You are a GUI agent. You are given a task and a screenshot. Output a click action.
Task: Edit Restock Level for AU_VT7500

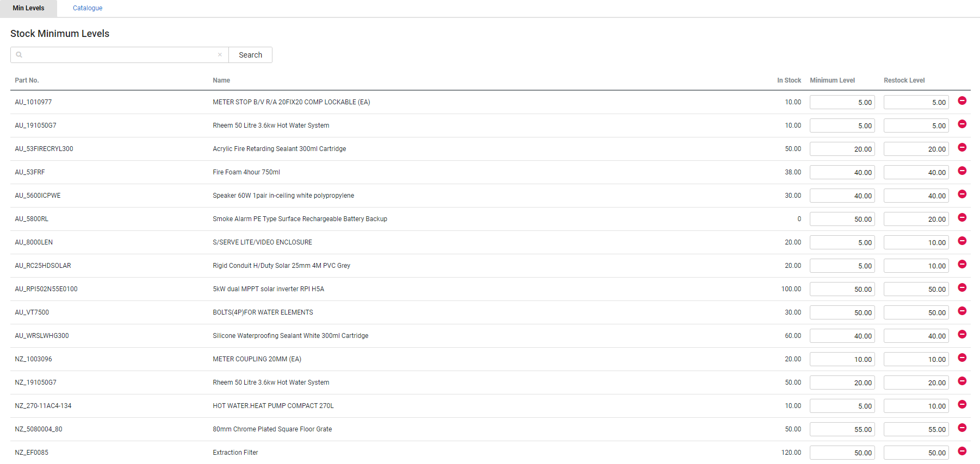click(x=916, y=312)
